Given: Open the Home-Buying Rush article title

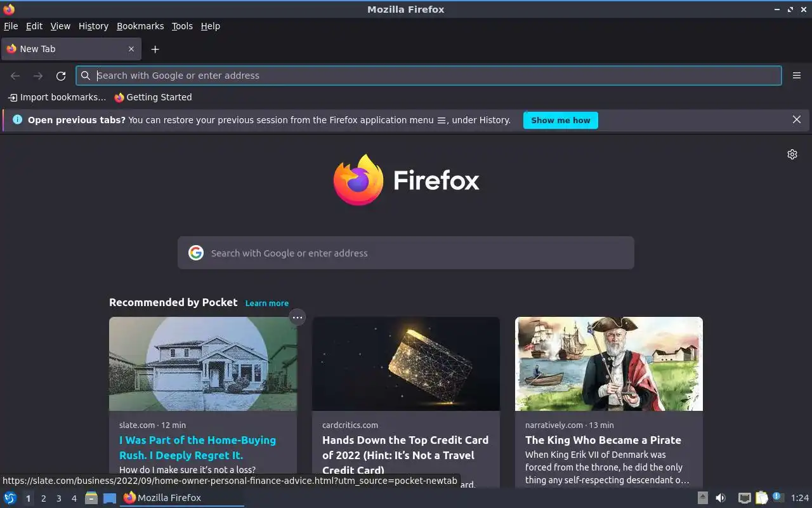Looking at the screenshot, I should click(x=197, y=448).
